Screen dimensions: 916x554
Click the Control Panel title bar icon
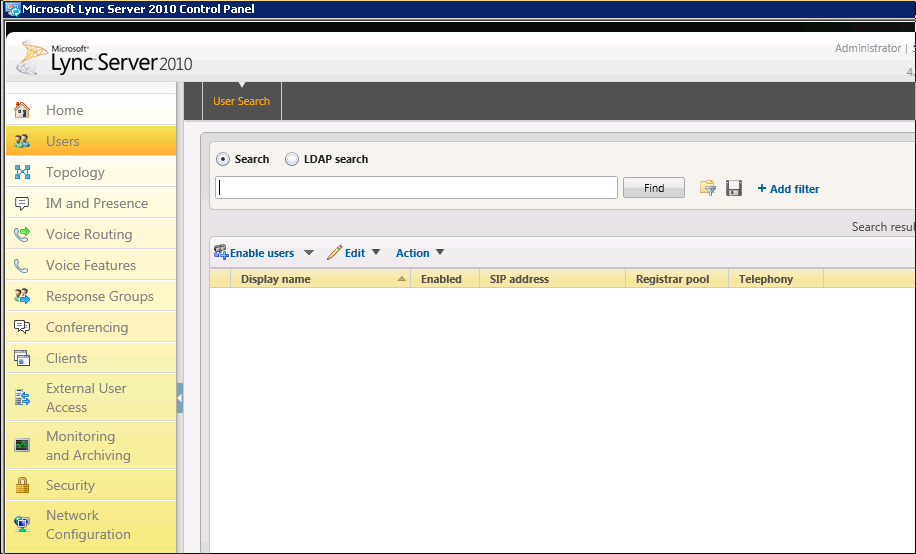[12, 9]
